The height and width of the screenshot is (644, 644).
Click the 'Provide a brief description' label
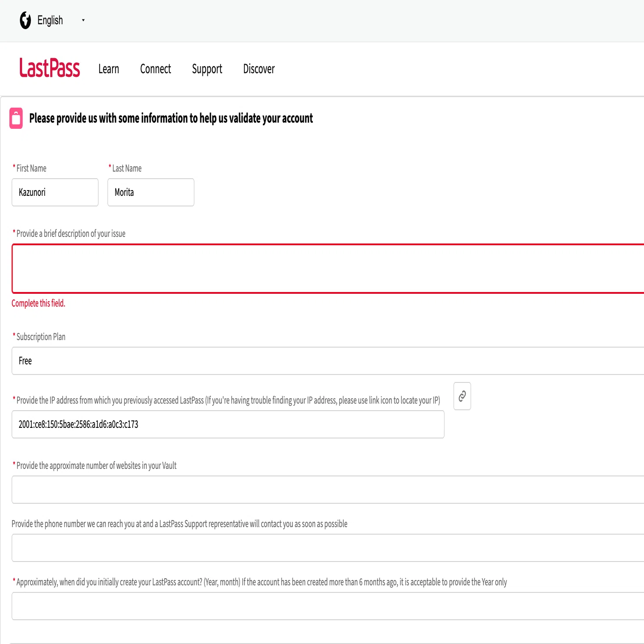71,233
